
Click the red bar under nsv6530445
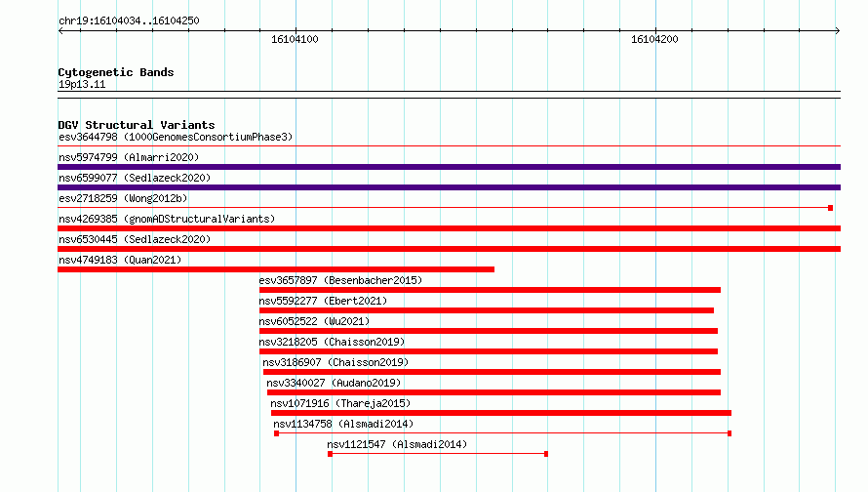tap(449, 249)
